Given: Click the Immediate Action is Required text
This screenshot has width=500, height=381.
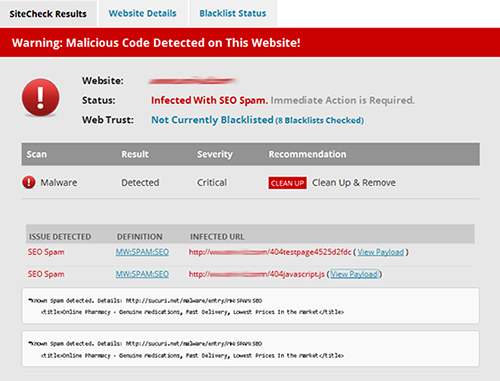Looking at the screenshot, I should 342,100.
